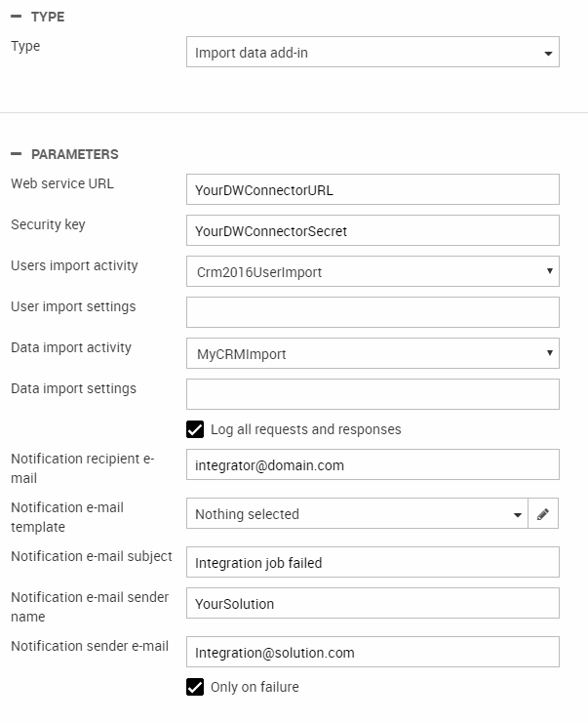
Task: Click the Log all requests and responses label
Action: click(305, 429)
